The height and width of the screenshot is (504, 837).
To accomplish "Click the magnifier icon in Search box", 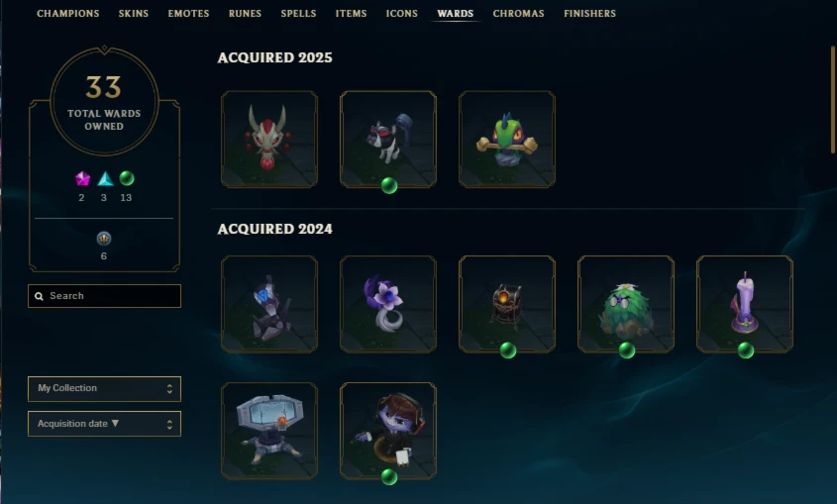I will coord(39,296).
